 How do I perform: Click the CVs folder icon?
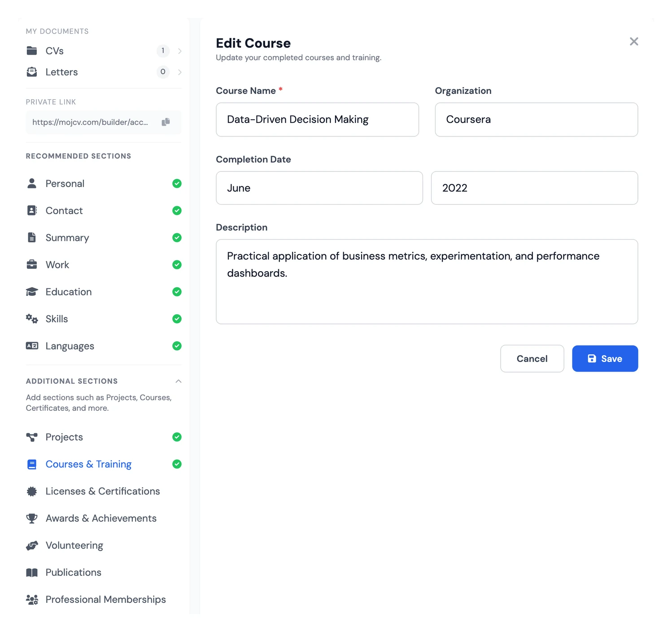coord(32,51)
